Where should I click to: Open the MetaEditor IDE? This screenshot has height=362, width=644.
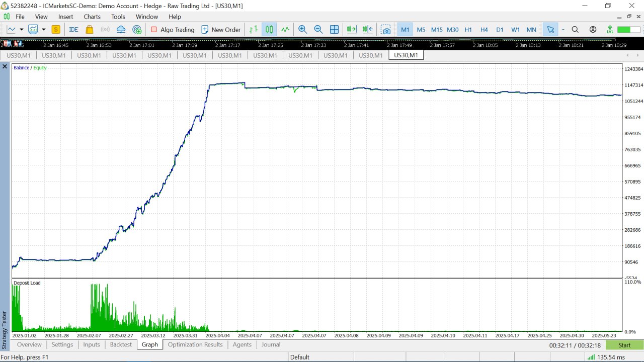(73, 29)
